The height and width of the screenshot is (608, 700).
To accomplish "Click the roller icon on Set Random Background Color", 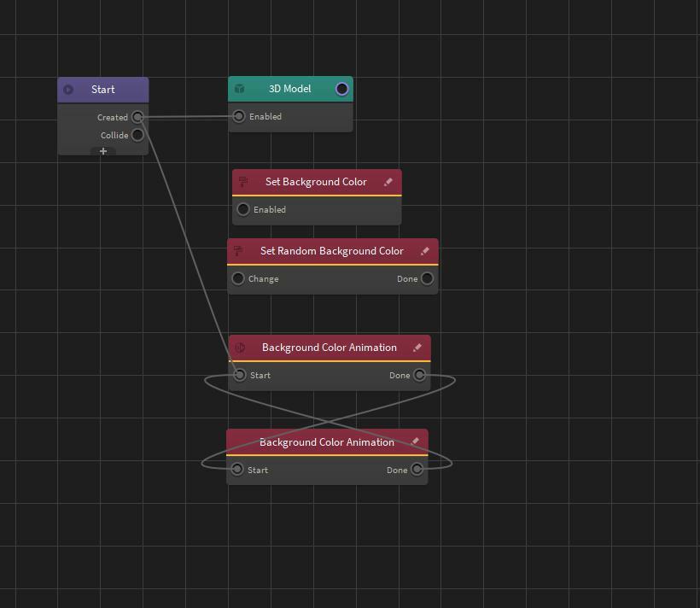I will point(238,251).
